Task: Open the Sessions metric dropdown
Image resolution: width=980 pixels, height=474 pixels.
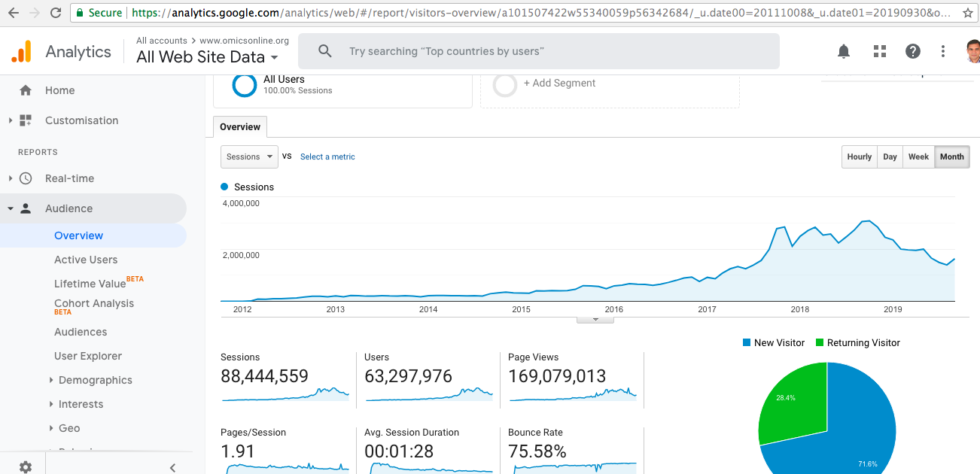Action: (x=249, y=156)
